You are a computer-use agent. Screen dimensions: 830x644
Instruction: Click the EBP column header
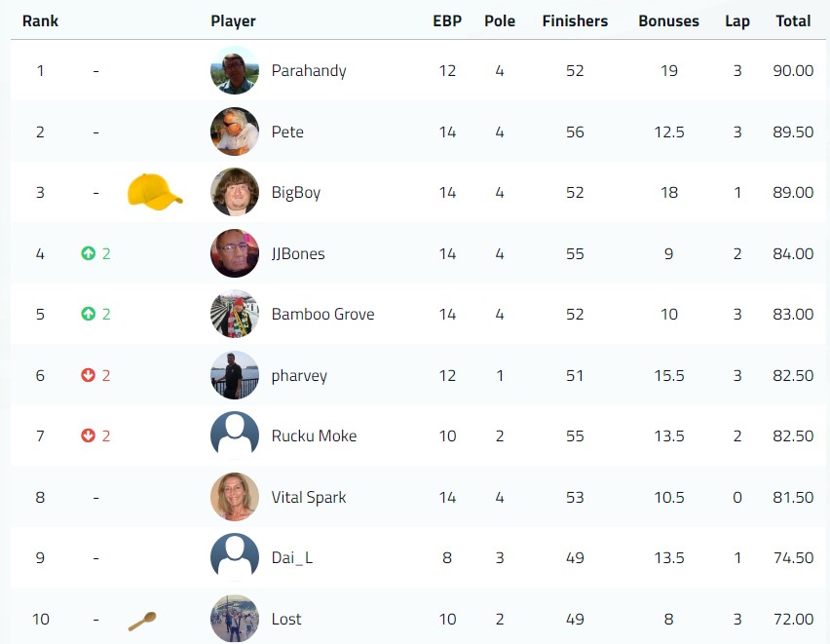[x=447, y=21]
